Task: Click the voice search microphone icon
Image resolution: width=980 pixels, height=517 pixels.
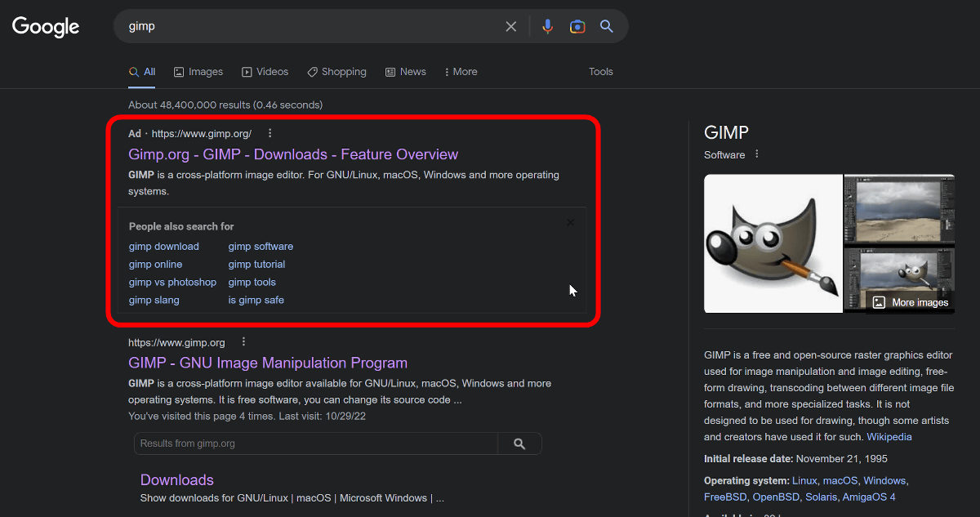Action: [x=547, y=26]
